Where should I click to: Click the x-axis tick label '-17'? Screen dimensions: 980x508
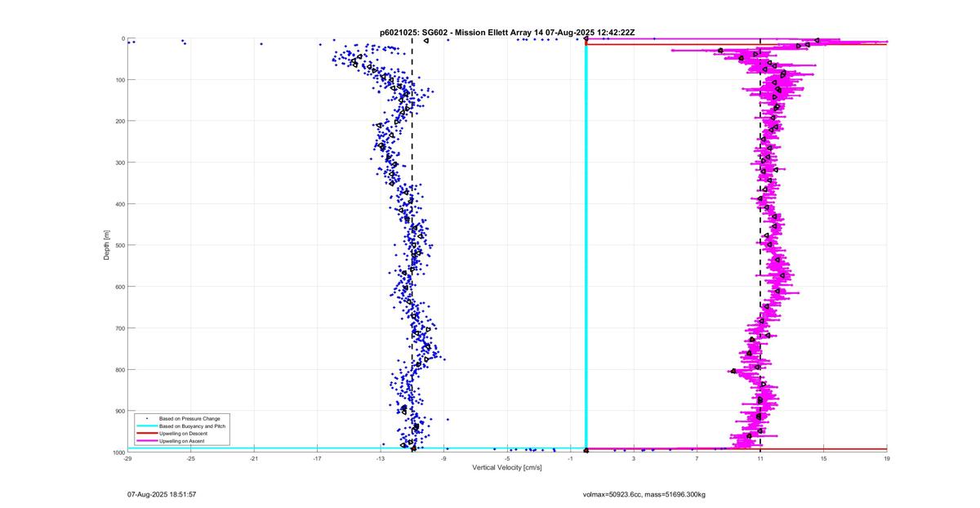point(317,459)
